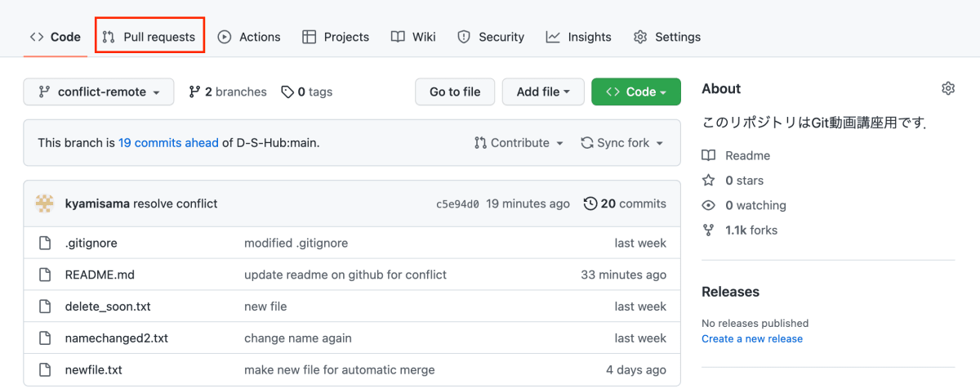Click the About section gear icon

[x=947, y=88]
